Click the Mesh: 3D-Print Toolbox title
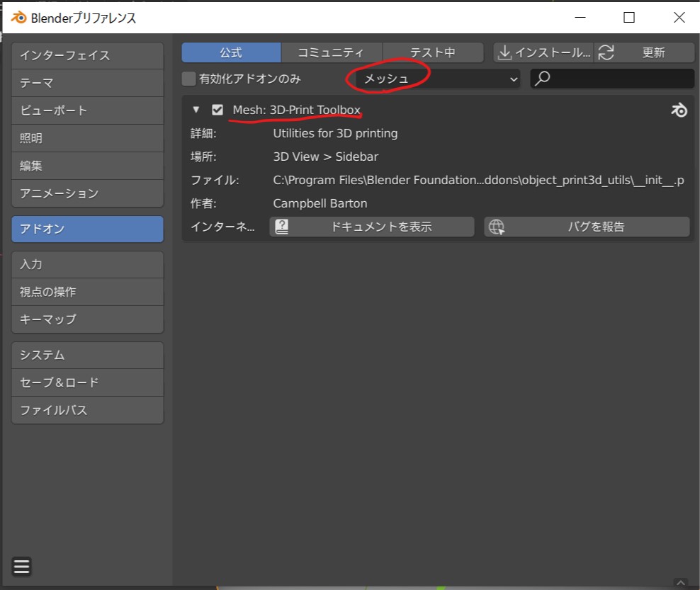This screenshot has width=700, height=590. [296, 110]
